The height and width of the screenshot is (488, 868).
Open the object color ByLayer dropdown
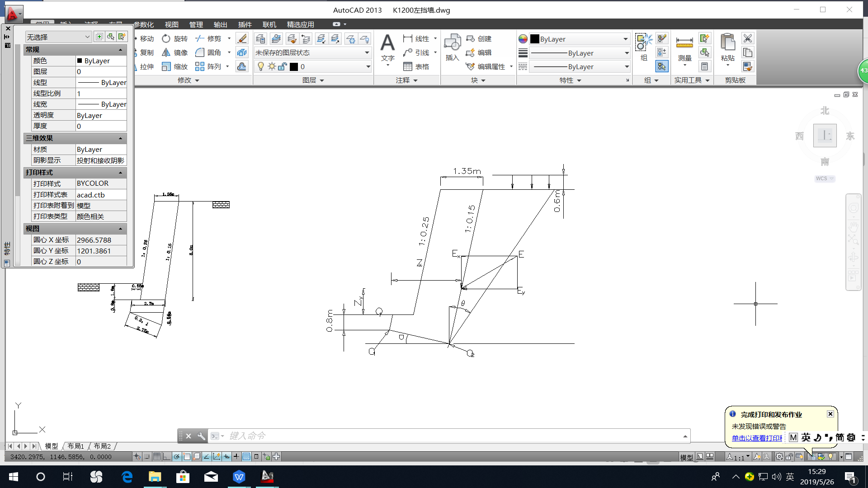click(625, 39)
